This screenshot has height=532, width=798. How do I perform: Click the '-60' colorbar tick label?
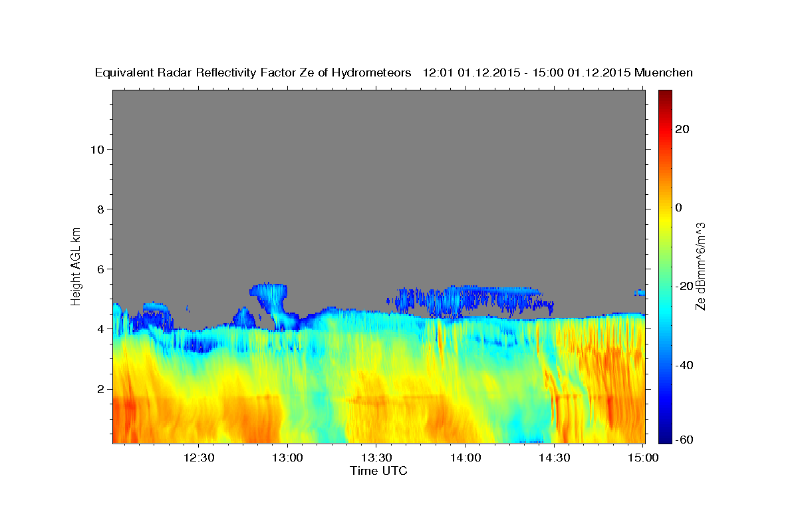click(684, 439)
